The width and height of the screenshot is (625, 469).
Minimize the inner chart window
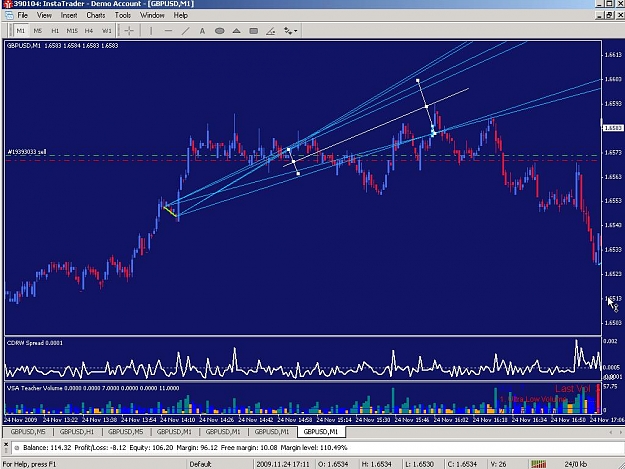tap(600, 15)
